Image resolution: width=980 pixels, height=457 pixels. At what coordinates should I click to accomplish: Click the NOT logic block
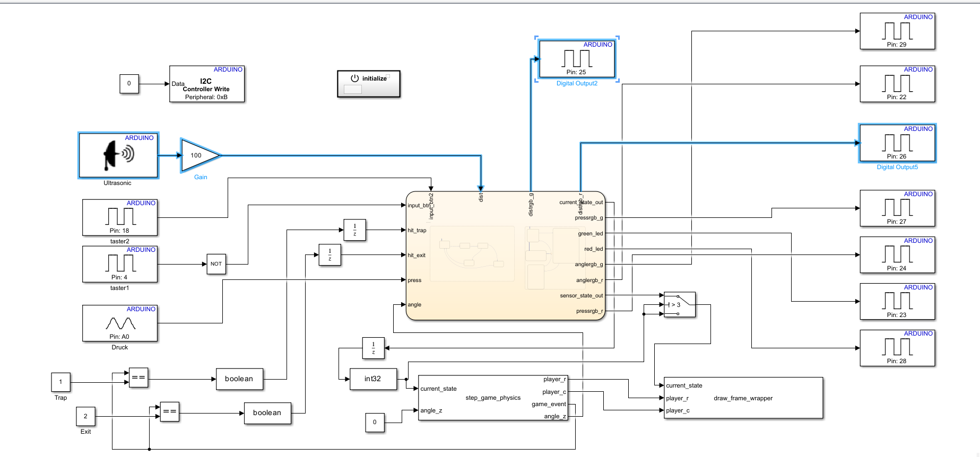(x=216, y=264)
